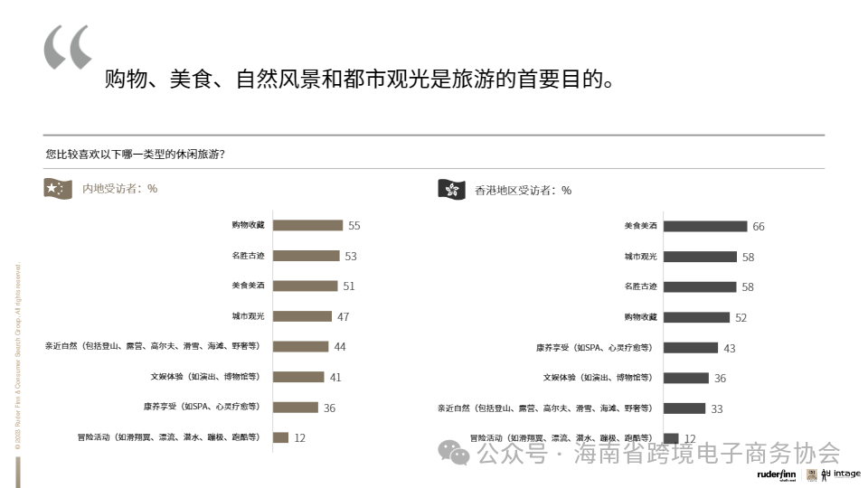868x488 pixels.
Task: Click the value 53
Action: pyautogui.click(x=351, y=256)
